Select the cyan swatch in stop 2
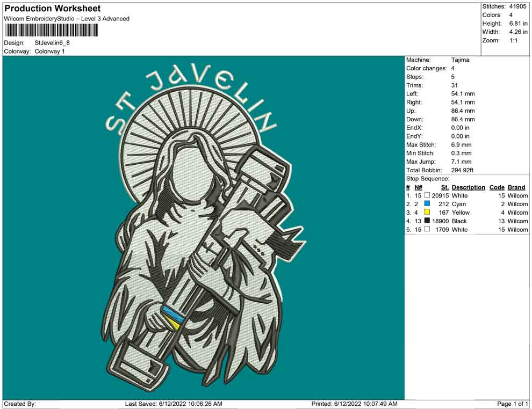The image size is (532, 409). [427, 204]
